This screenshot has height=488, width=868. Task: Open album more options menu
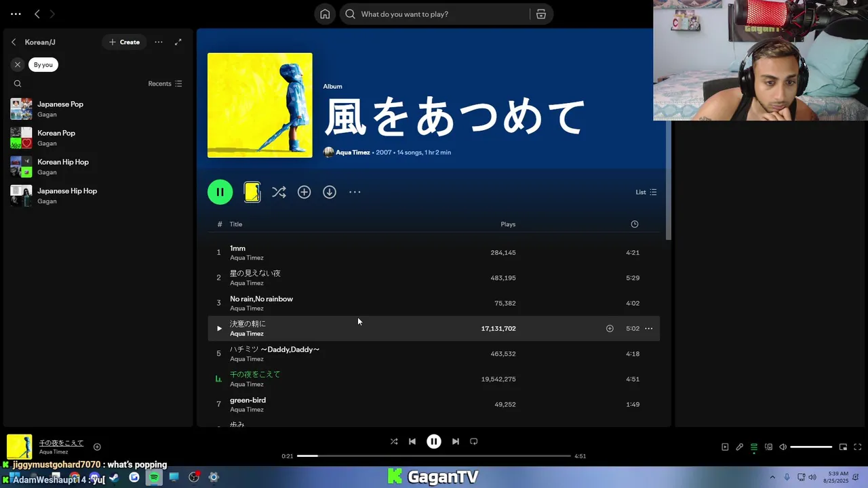[355, 192]
